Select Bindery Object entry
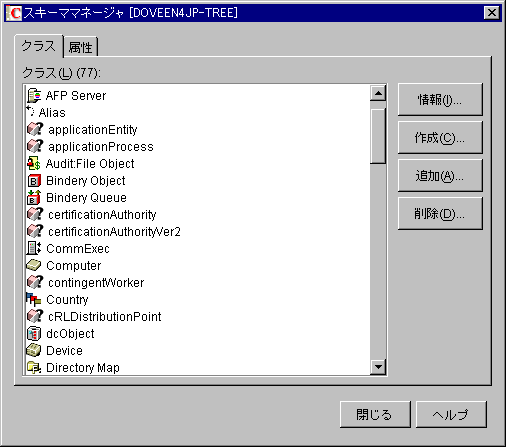Image resolution: width=506 pixels, height=447 pixels. pos(86,181)
